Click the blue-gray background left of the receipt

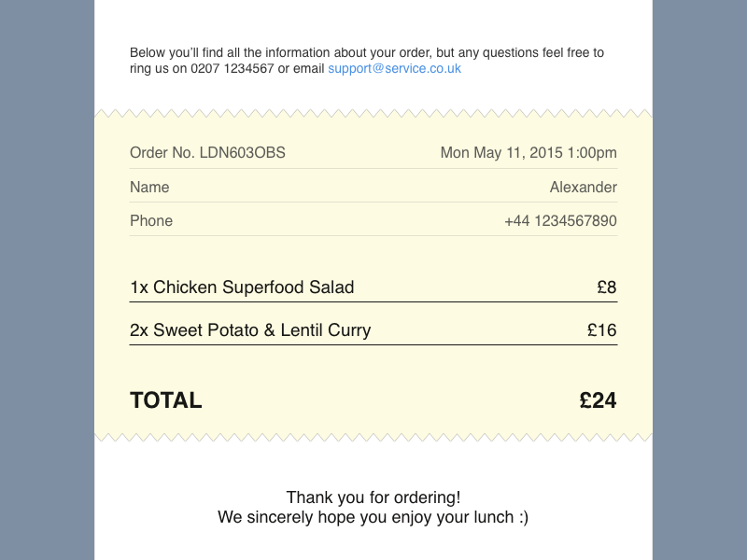tap(47, 280)
